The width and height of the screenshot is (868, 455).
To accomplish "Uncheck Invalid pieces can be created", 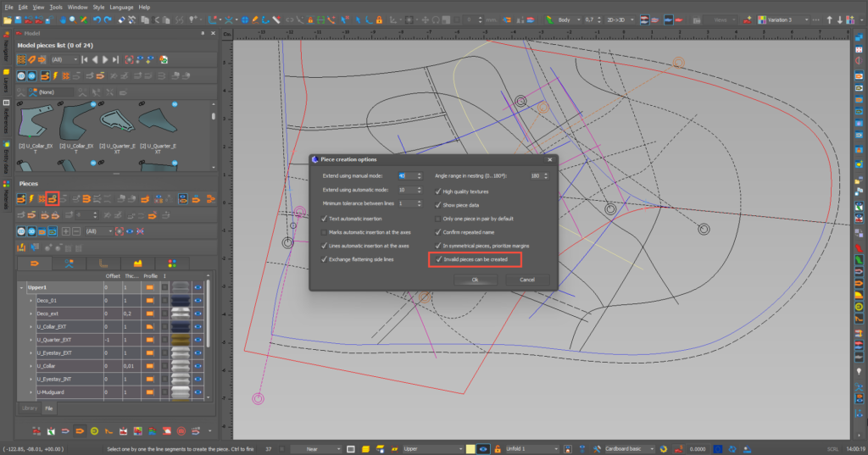I will [x=438, y=259].
